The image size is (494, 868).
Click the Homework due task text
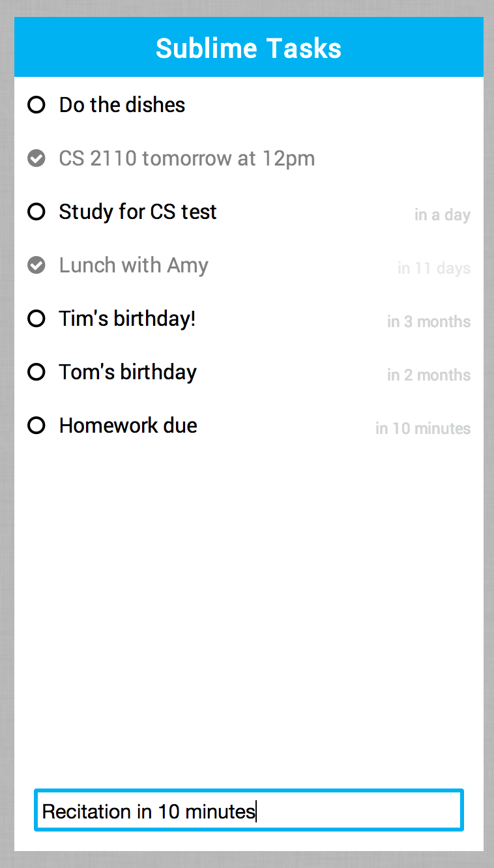click(128, 426)
